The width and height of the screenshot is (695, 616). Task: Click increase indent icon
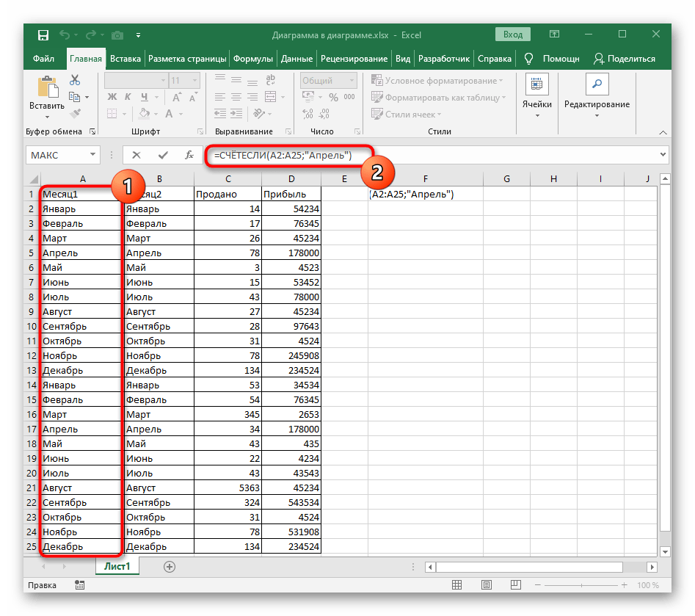tap(236, 114)
